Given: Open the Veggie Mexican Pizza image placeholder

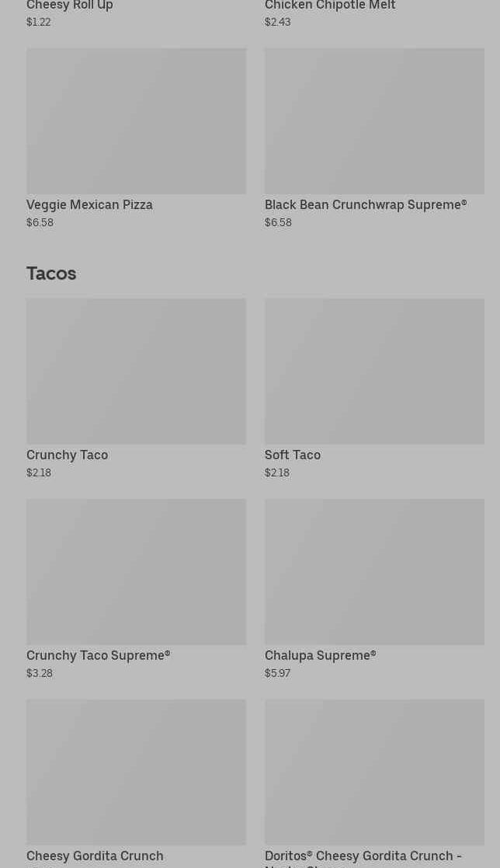Looking at the screenshot, I should tap(136, 121).
